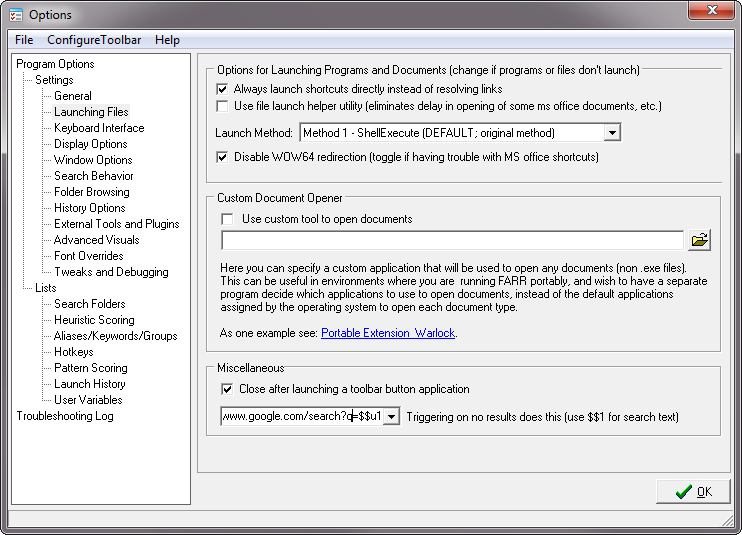742x535 pixels.
Task: Open the Portable Extension Warlock link
Action: pos(388,333)
